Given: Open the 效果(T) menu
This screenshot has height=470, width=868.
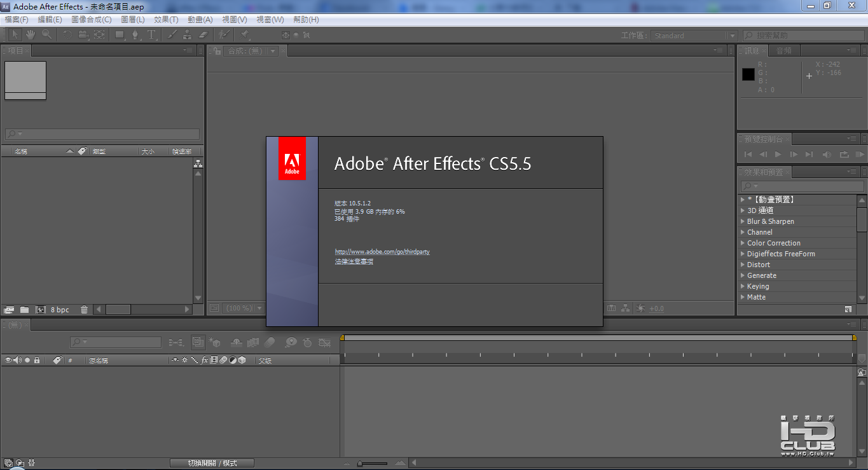Looking at the screenshot, I should pos(166,20).
